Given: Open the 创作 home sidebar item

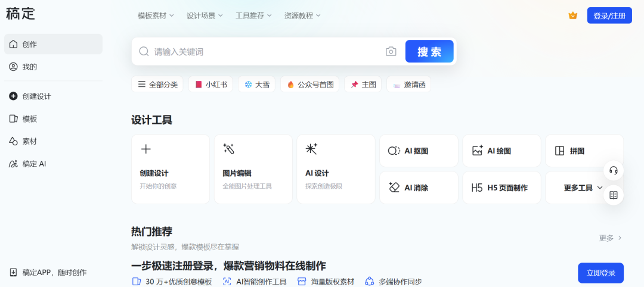Looking at the screenshot, I should coord(54,44).
